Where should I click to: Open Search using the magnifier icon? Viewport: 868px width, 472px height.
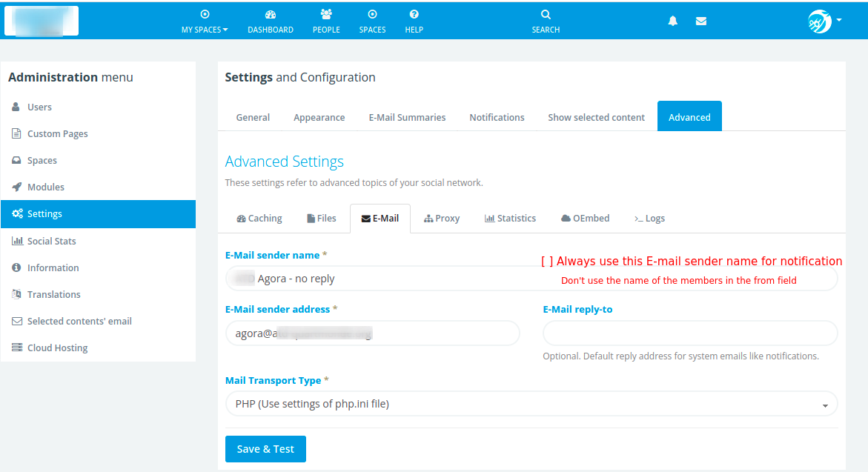(546, 20)
